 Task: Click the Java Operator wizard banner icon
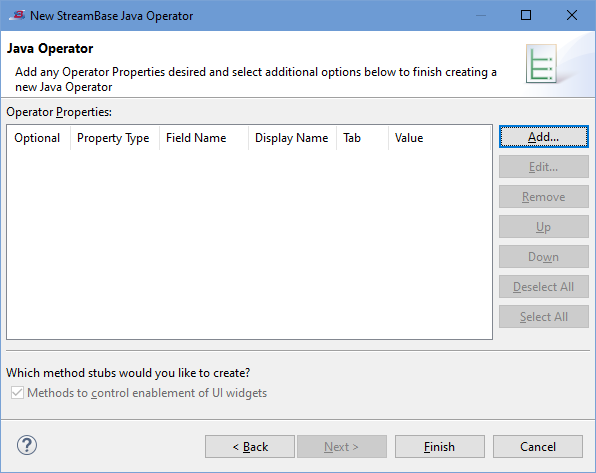point(541,63)
